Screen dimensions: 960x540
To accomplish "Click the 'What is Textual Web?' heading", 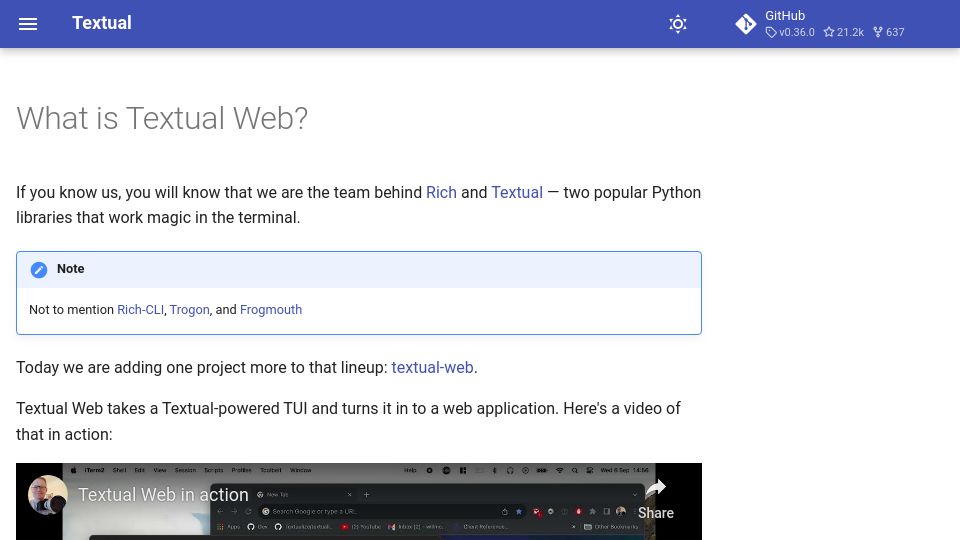I will tap(162, 118).
